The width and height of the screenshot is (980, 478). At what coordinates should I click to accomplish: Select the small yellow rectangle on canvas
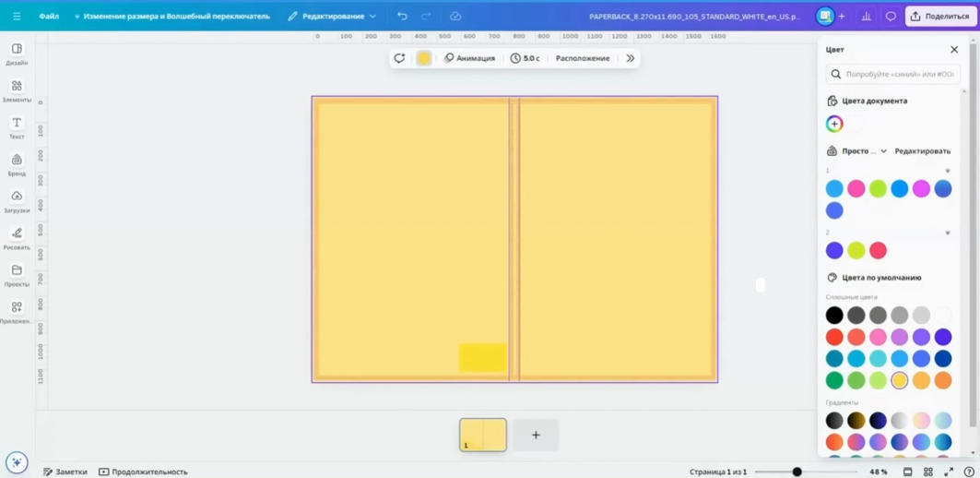[x=482, y=357]
